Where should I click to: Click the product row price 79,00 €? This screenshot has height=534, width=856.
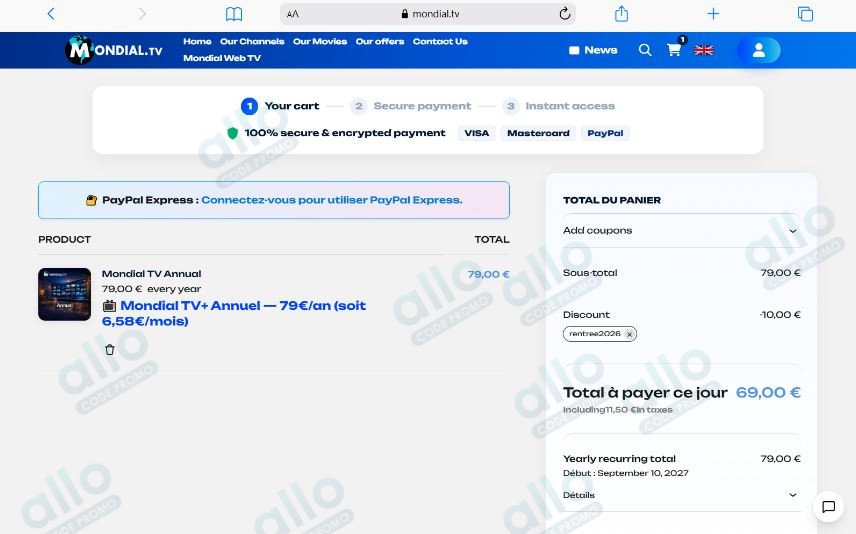point(488,274)
